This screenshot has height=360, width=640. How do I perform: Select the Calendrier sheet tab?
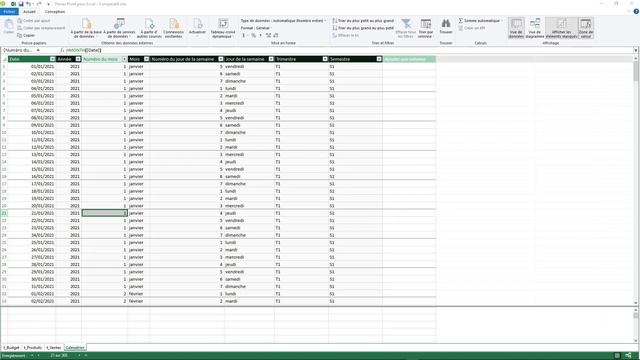(75, 348)
